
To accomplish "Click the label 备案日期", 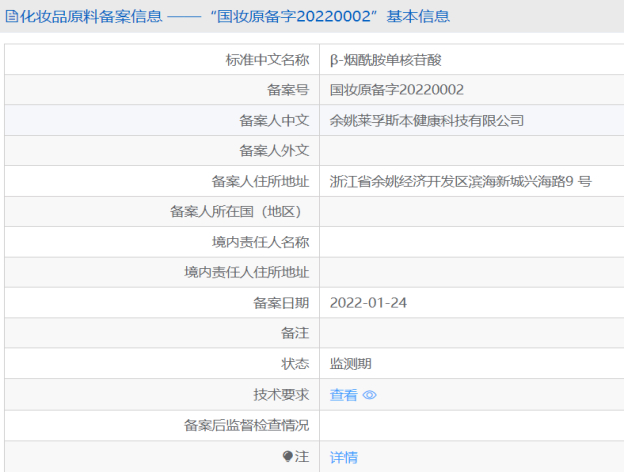I will click(281, 303).
